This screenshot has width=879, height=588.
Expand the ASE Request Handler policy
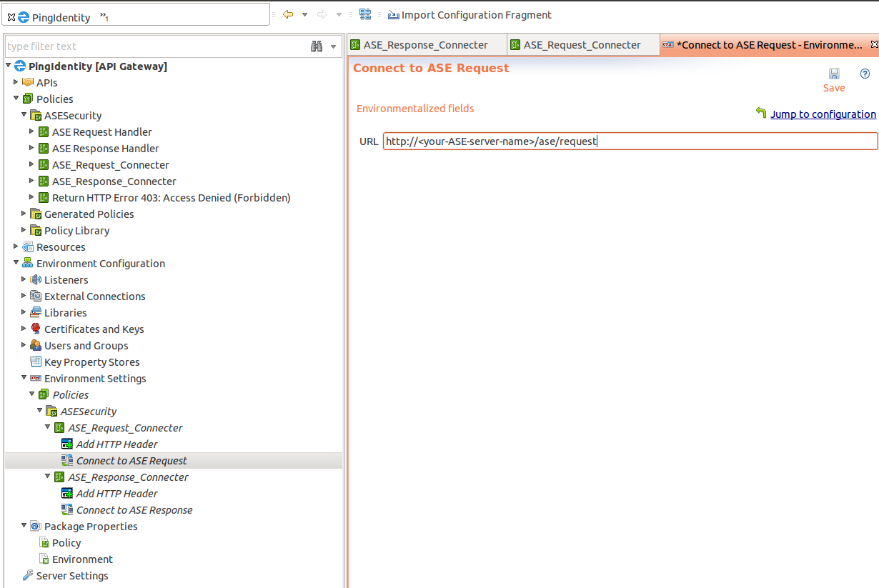(31, 131)
